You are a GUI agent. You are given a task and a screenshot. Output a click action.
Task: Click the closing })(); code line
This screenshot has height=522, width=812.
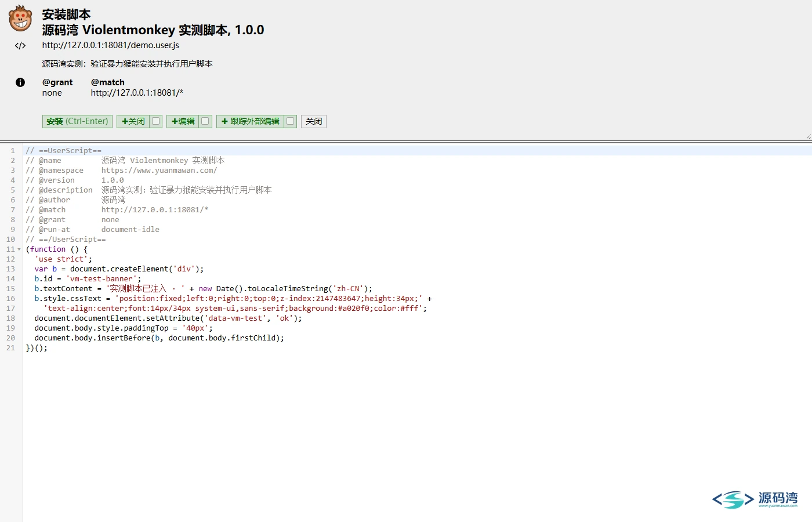[37, 348]
